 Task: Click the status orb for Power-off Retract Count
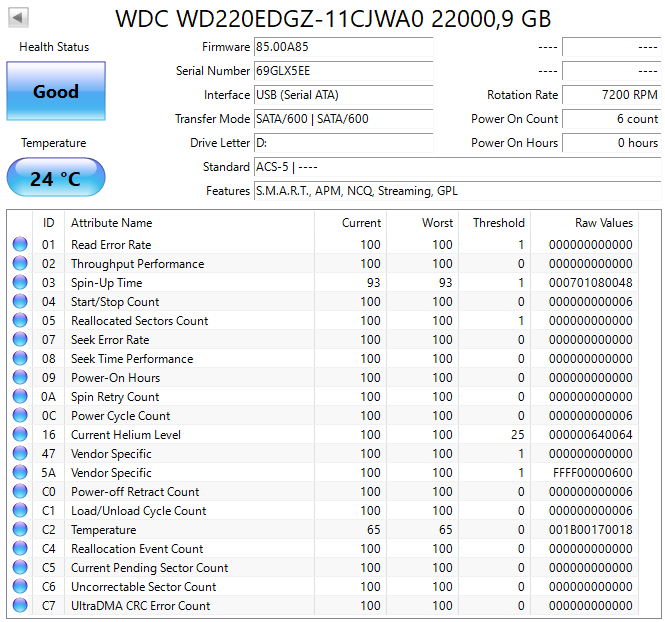(20, 491)
